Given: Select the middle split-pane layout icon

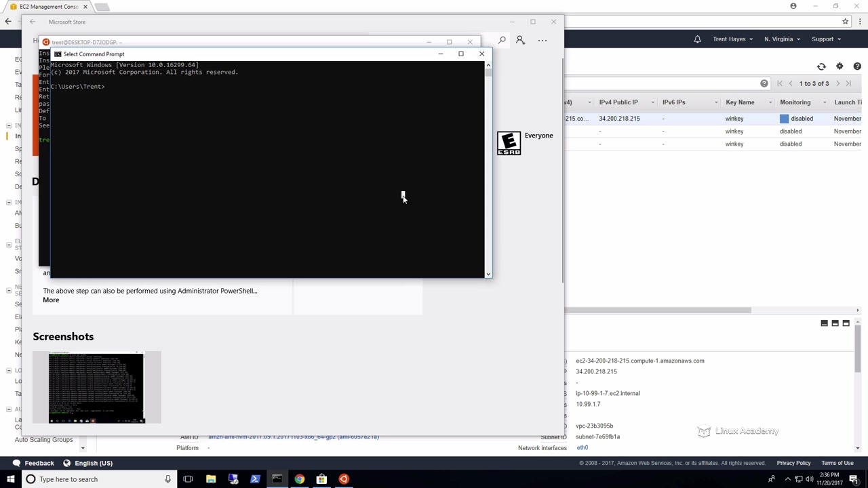Looking at the screenshot, I should pos(835,323).
